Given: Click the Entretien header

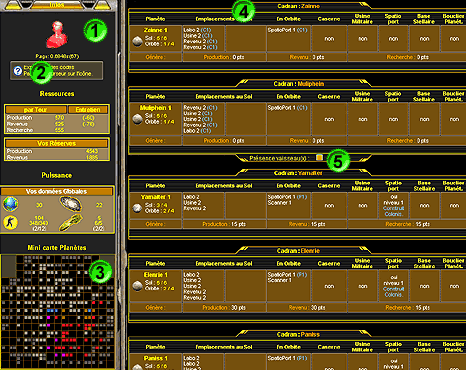Looking at the screenshot, I should [88, 110].
